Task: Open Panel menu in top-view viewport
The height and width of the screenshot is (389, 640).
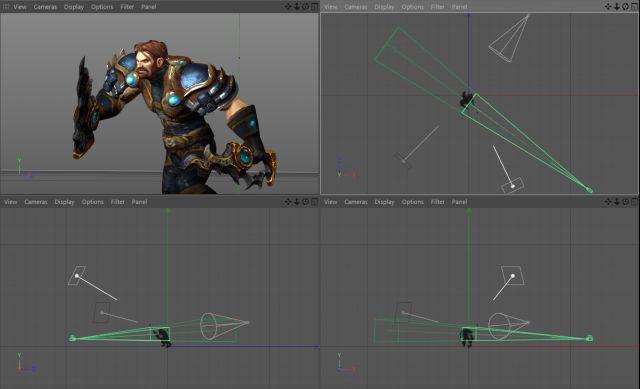Action: click(x=459, y=7)
